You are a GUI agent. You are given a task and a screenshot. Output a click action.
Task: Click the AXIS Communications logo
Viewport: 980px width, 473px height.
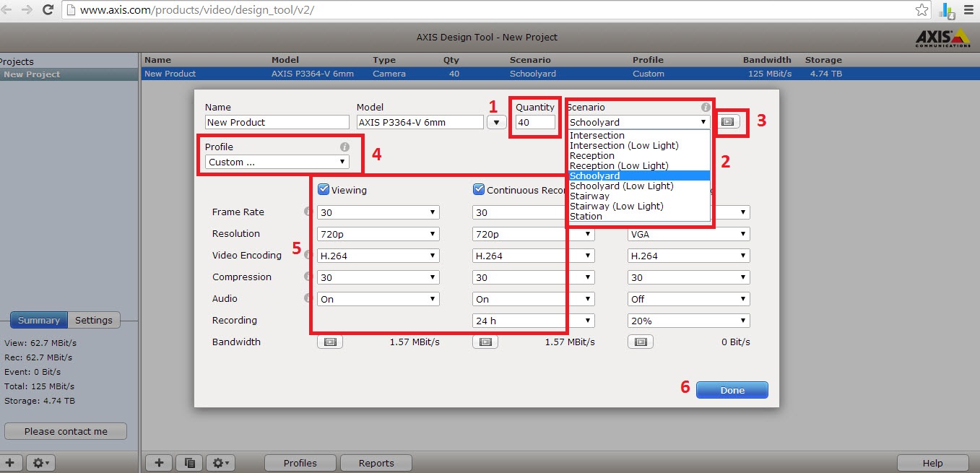tap(942, 38)
